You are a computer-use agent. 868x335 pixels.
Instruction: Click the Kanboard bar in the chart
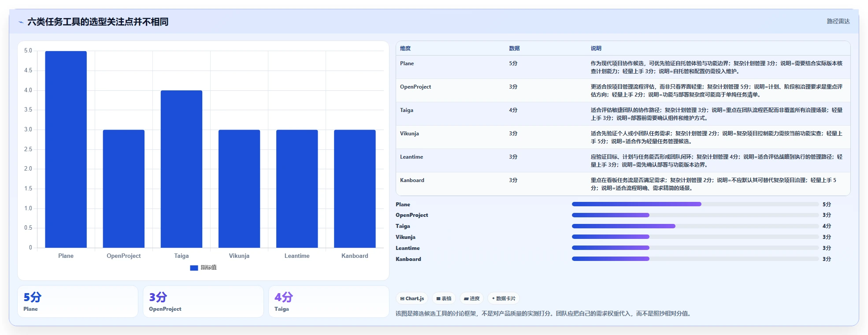355,189
